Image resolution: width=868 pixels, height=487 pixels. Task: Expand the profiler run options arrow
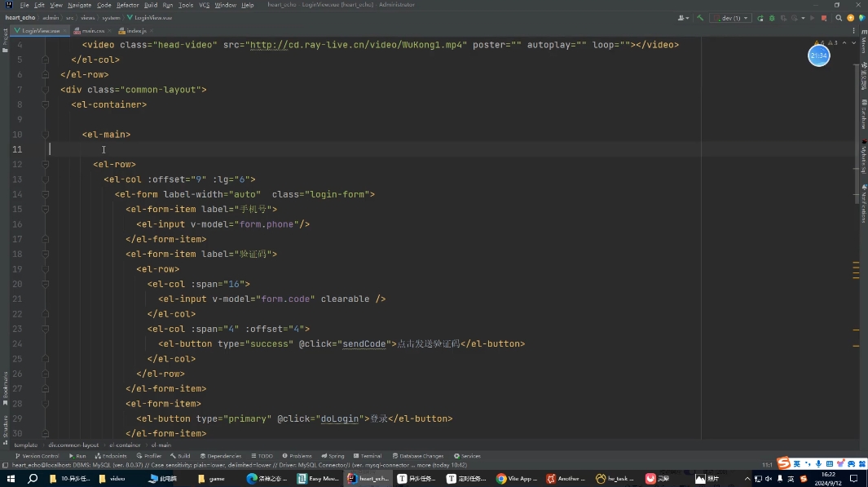click(804, 18)
